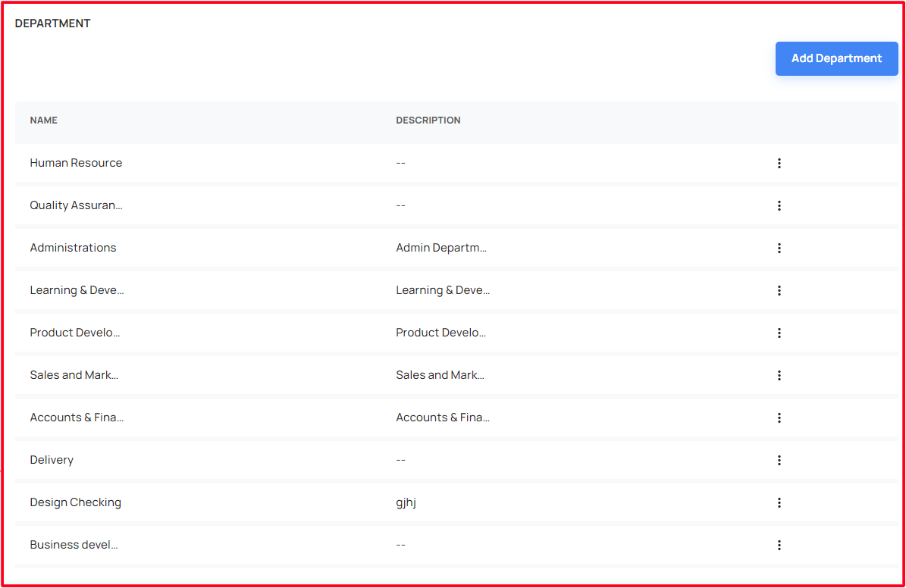The image size is (906, 588).
Task: Click the Learning & Deve... name cell
Action: point(77,290)
